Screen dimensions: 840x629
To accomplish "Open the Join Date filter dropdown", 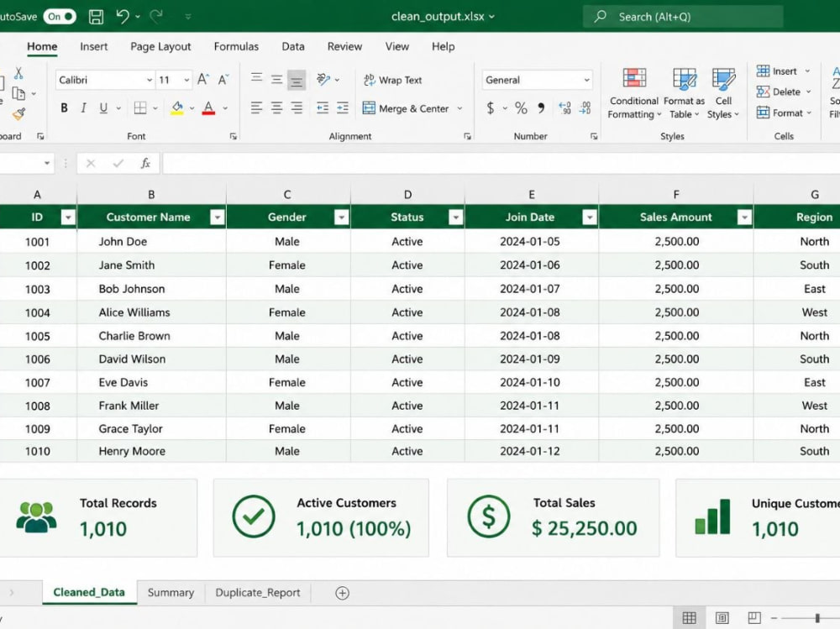I will 590,217.
